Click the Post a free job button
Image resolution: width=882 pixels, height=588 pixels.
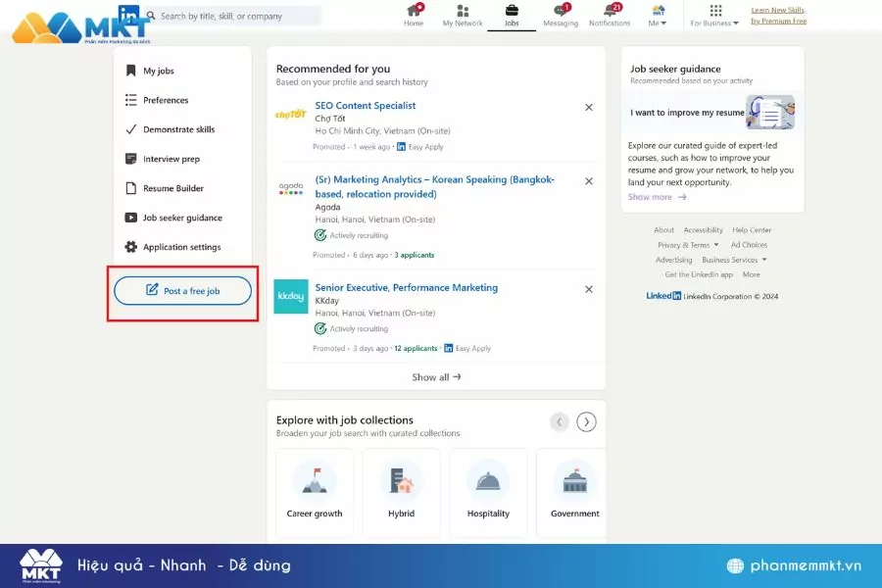183,291
